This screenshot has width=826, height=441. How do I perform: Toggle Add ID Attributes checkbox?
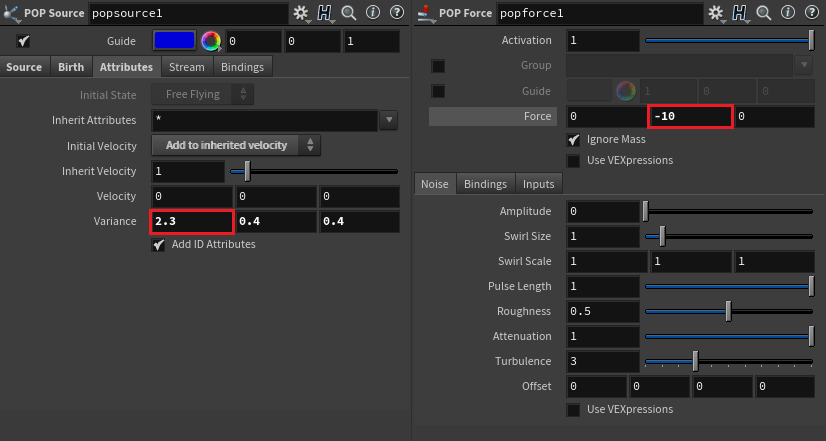coord(158,244)
